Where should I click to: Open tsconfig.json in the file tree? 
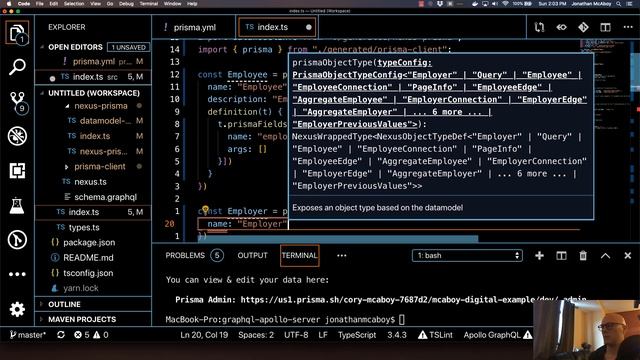[x=93, y=273]
